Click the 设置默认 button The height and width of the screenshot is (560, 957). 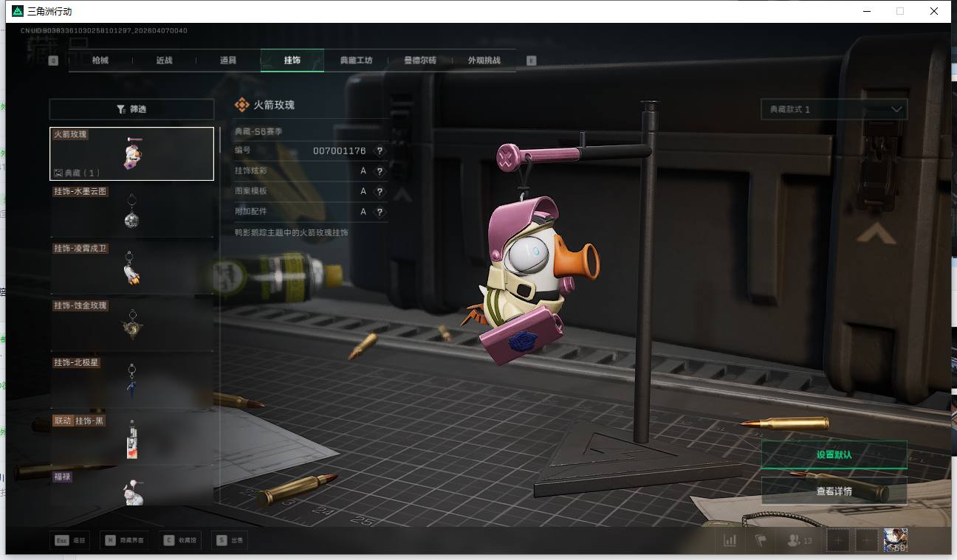click(x=834, y=454)
